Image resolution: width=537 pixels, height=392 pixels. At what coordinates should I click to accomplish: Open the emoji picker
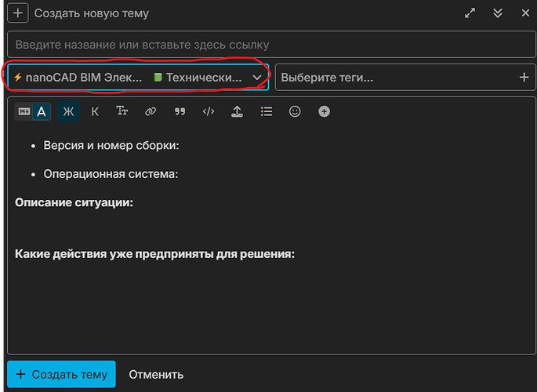pos(295,111)
